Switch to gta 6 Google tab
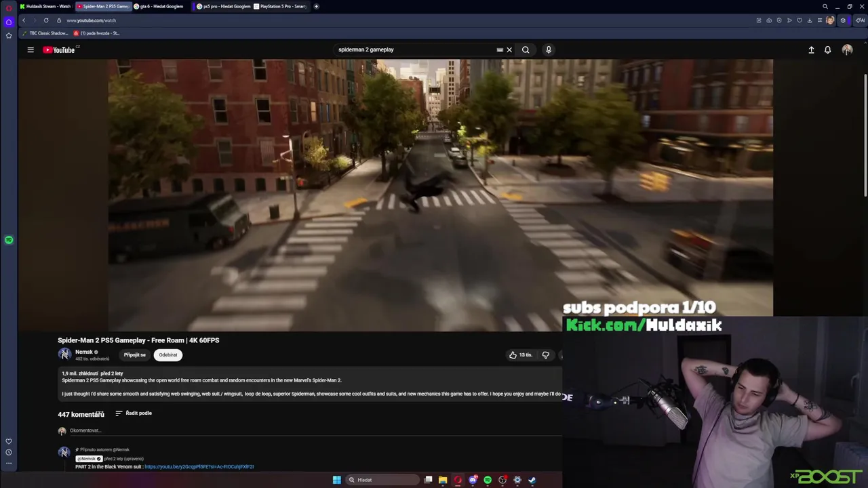Screen dimensions: 868x488 (x=159, y=6)
